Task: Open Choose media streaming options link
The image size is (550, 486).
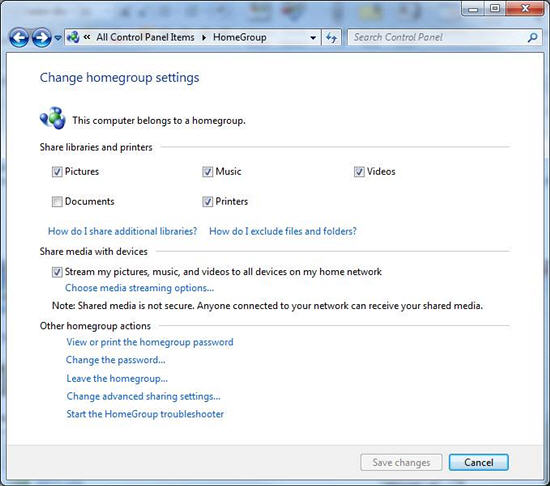Action: 139,288
